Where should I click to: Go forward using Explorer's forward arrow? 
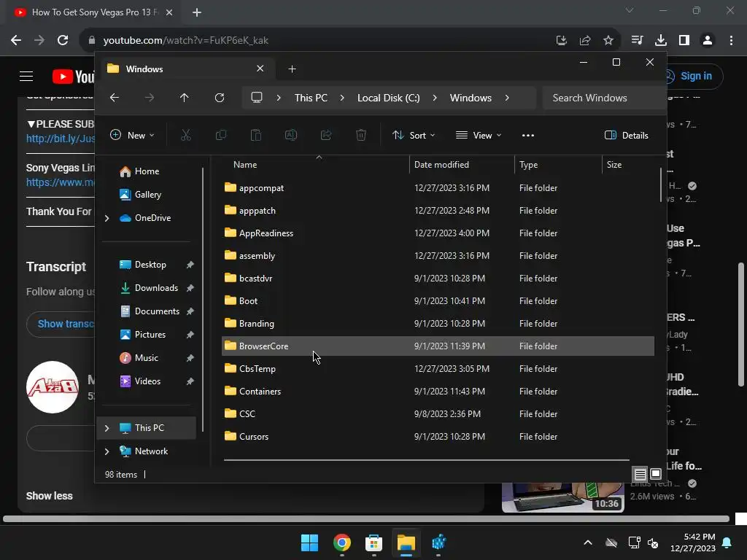click(x=150, y=98)
